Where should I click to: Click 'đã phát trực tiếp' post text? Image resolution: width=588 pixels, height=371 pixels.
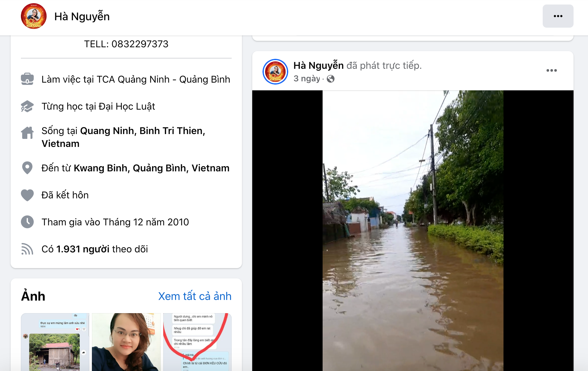[x=384, y=66]
